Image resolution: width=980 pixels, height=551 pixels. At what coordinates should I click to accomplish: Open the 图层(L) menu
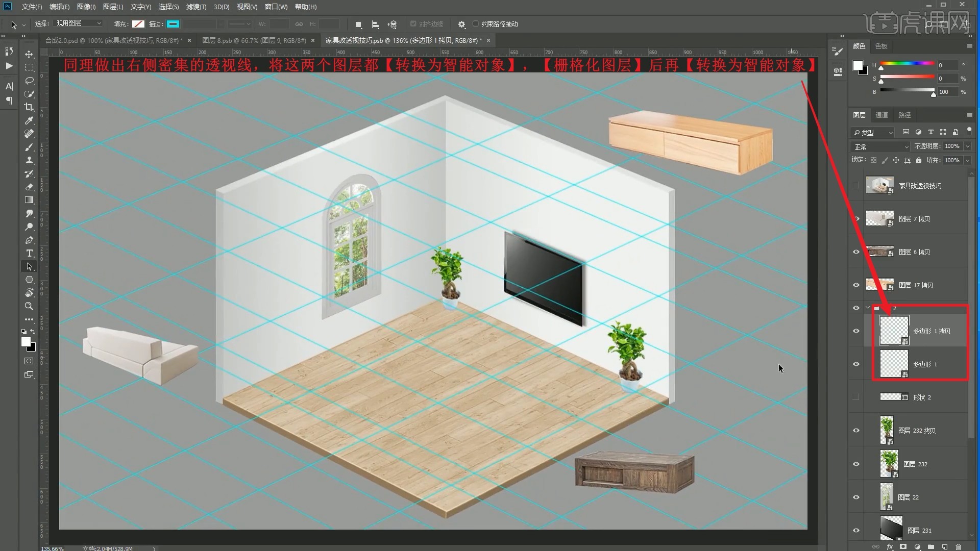(x=113, y=7)
